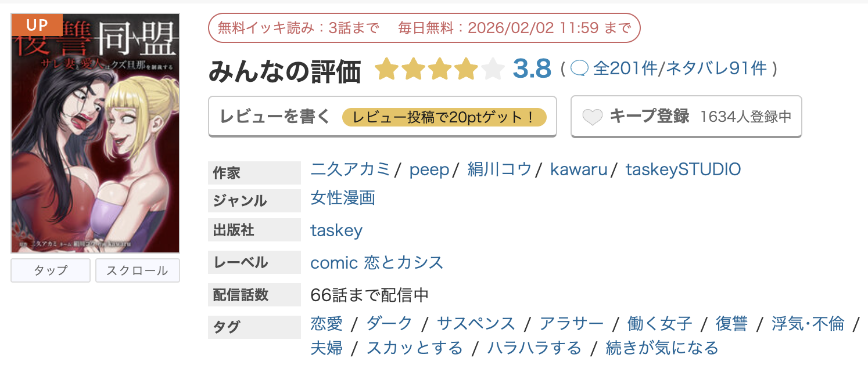Select the fourth gold star icon

(x=467, y=68)
